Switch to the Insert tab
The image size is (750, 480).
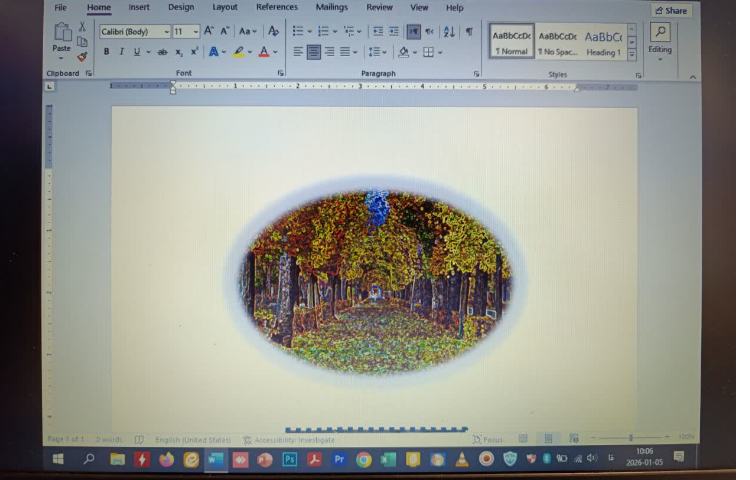139,8
